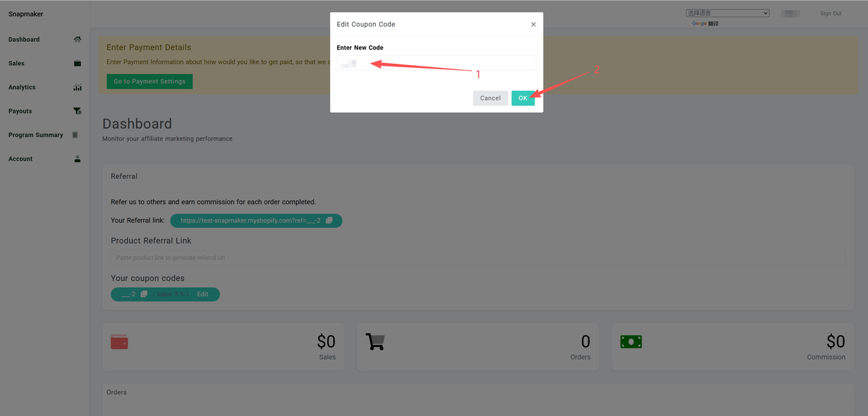Click the green money icon on Commission card

631,342
